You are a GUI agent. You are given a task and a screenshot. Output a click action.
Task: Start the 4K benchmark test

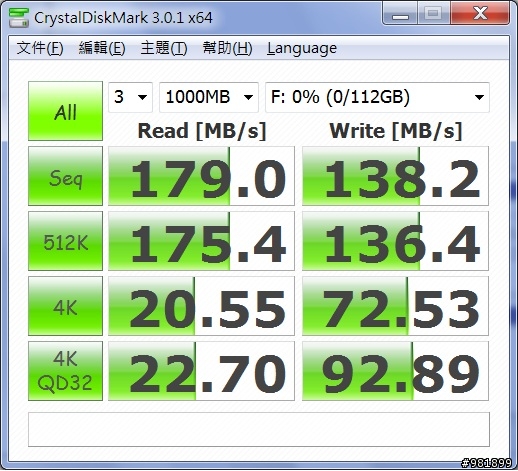65,306
